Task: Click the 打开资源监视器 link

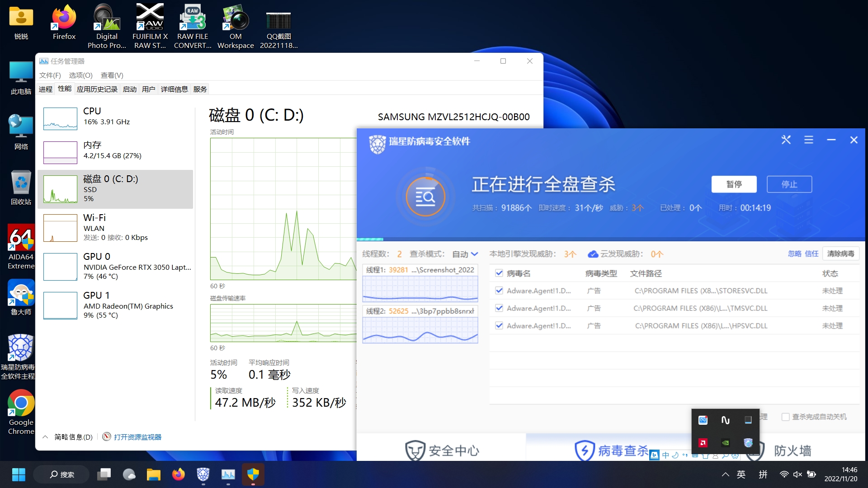Action: point(137,437)
